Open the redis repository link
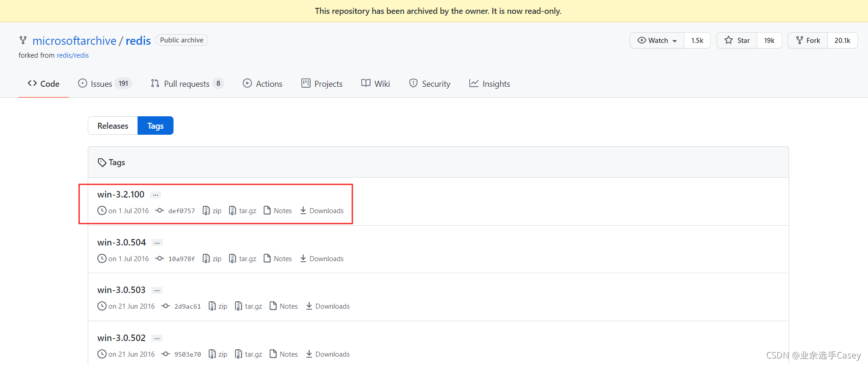The image size is (868, 365). 138,41
